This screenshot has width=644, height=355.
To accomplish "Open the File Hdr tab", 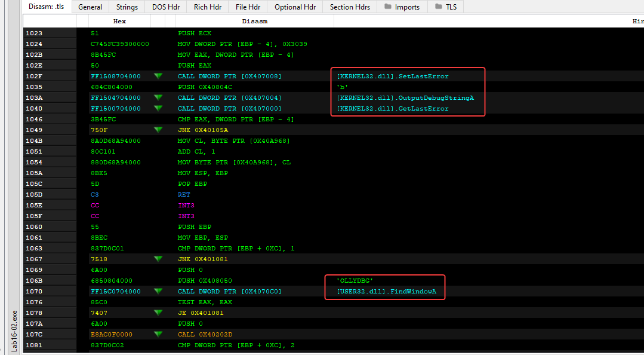I will point(248,7).
